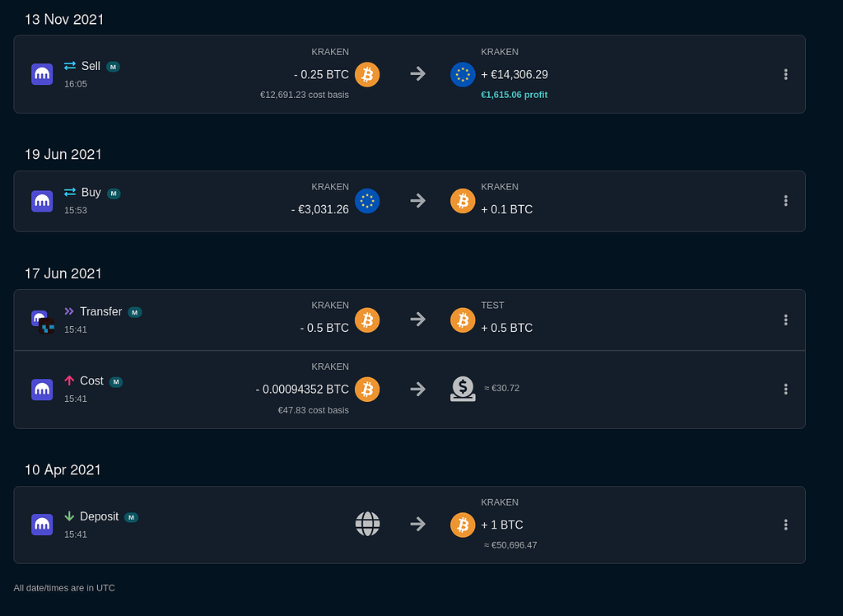This screenshot has width=843, height=616.
Task: Open more options for the Cost row
Action: click(785, 389)
